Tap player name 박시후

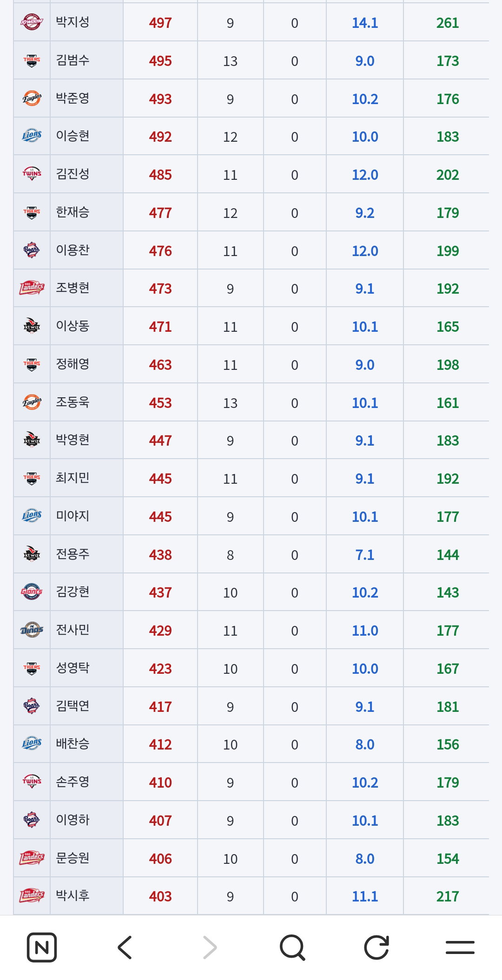point(73,895)
